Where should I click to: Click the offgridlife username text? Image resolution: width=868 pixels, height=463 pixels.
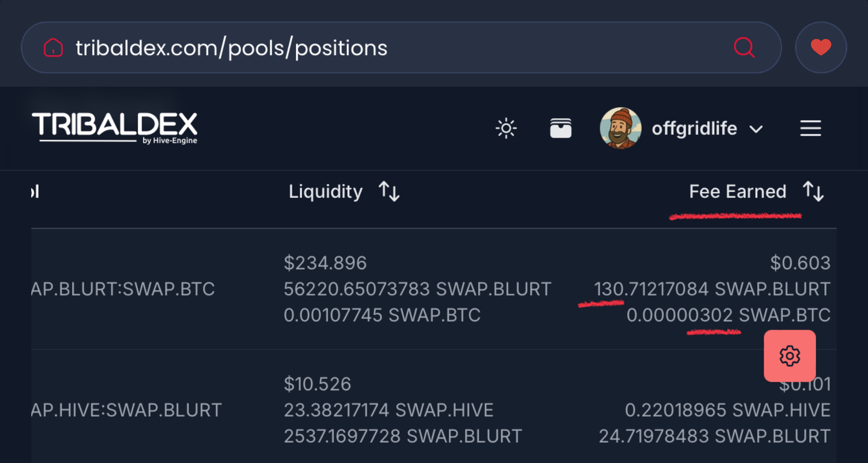click(x=694, y=128)
